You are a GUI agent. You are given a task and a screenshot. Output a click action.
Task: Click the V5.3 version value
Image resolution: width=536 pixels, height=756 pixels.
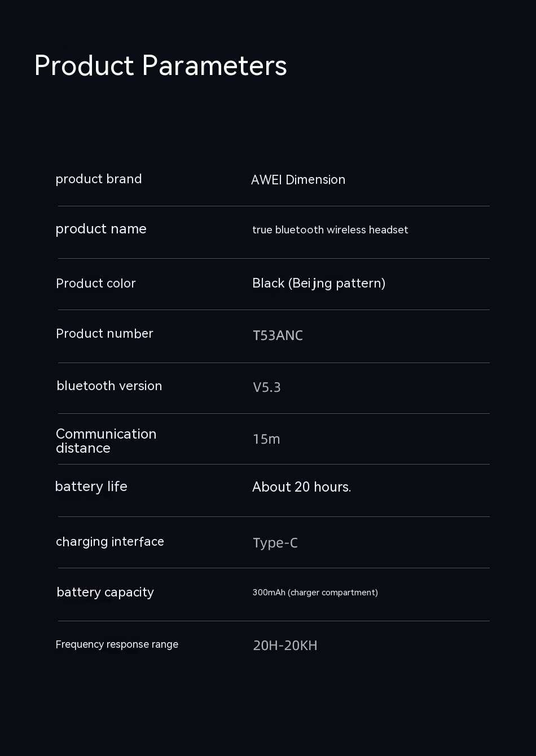(267, 387)
